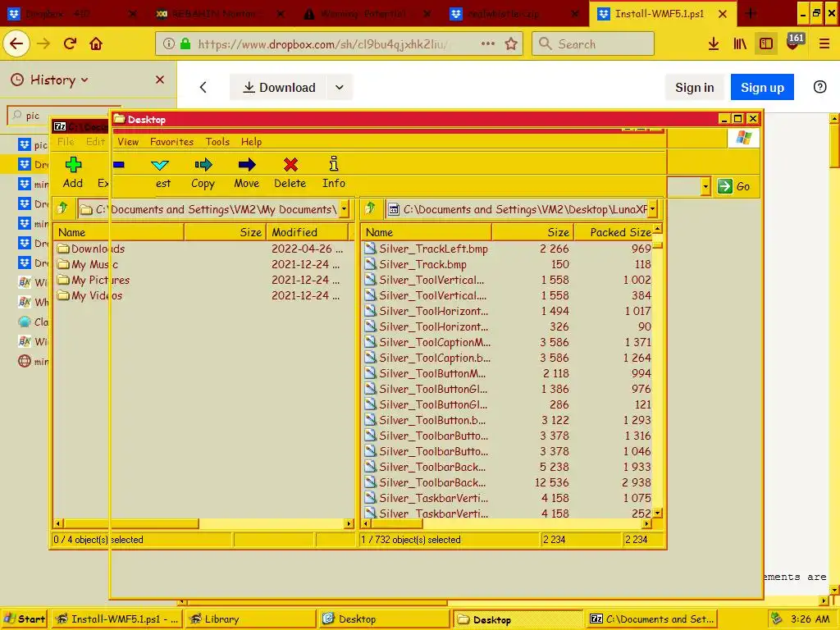Open 7-Zip Tools menu
The image size is (840, 630).
pos(217,141)
